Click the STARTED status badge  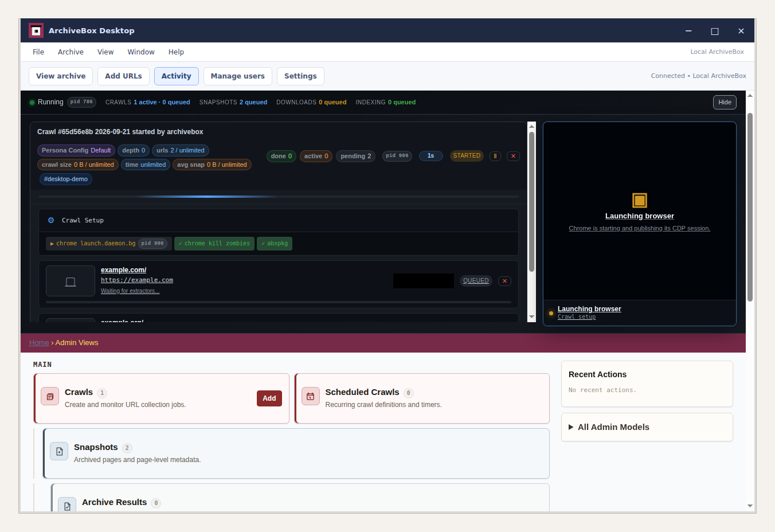[467, 156]
